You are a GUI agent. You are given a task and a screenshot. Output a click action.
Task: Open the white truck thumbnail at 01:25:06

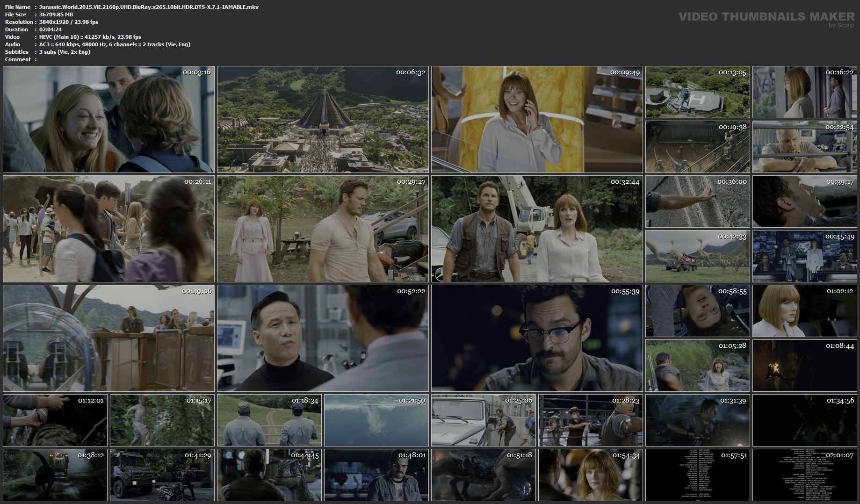[x=484, y=420]
